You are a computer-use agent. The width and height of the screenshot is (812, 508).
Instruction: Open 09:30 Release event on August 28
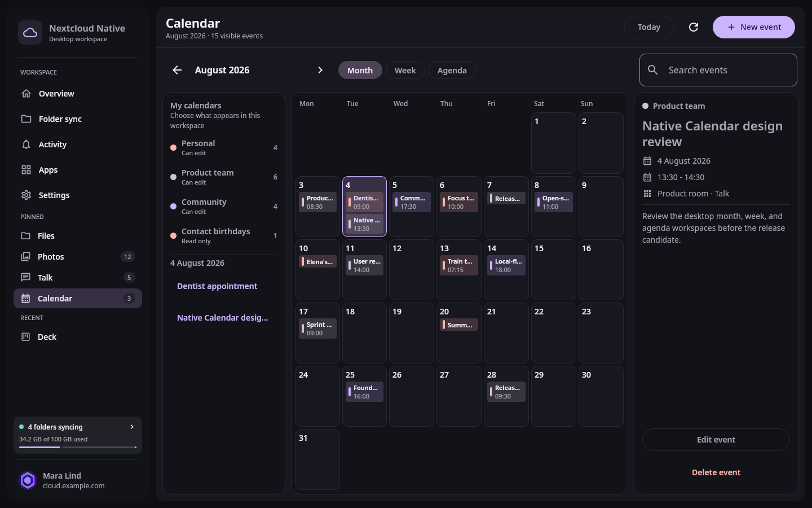pos(506,392)
